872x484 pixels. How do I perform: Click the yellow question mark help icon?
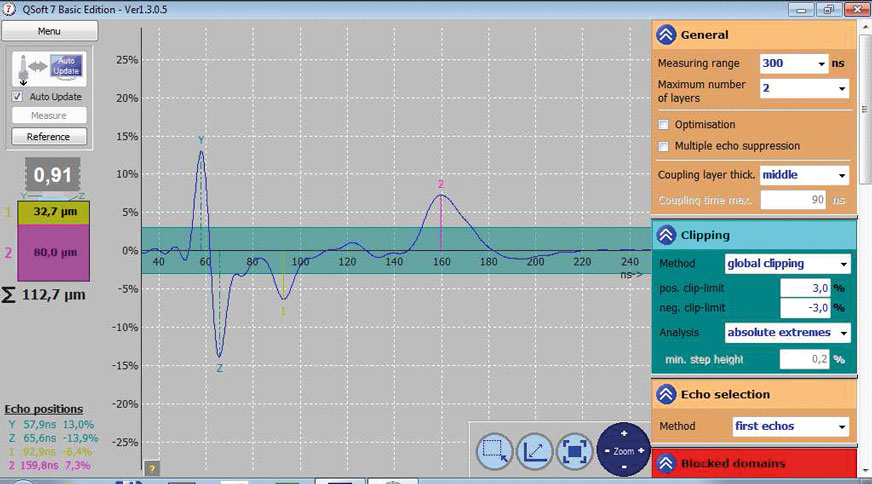click(x=152, y=468)
